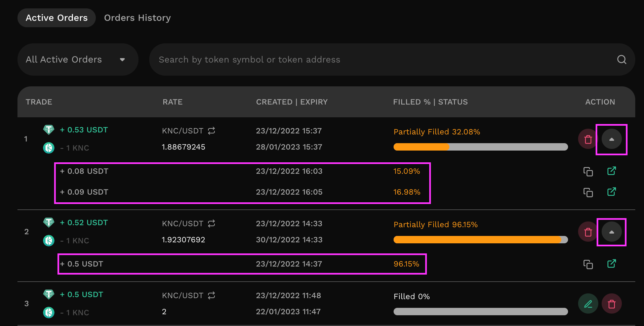Invert the KNC/USDT rate for order 1
644x326 pixels.
211,131
